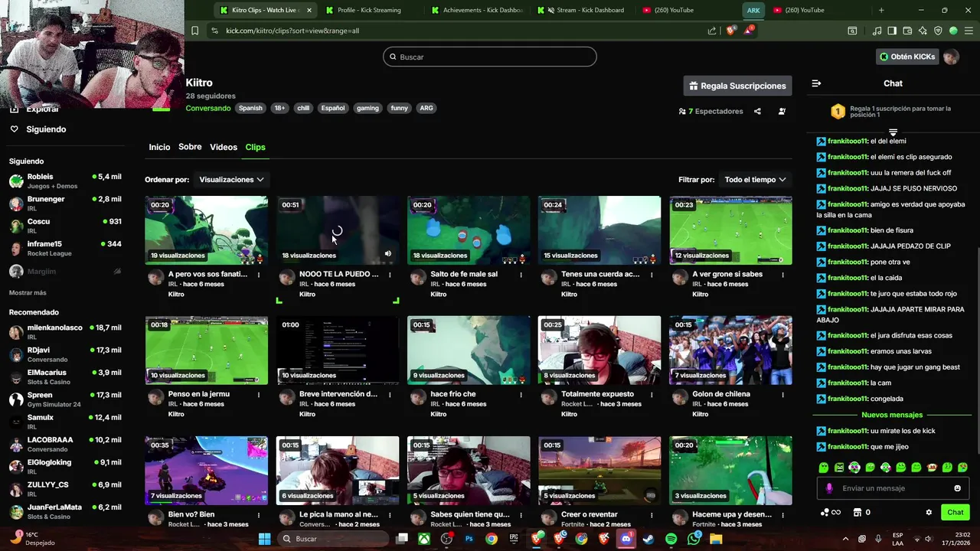Click the purple microphone icon in chat input
Image resolution: width=980 pixels, height=551 pixels.
click(829, 488)
